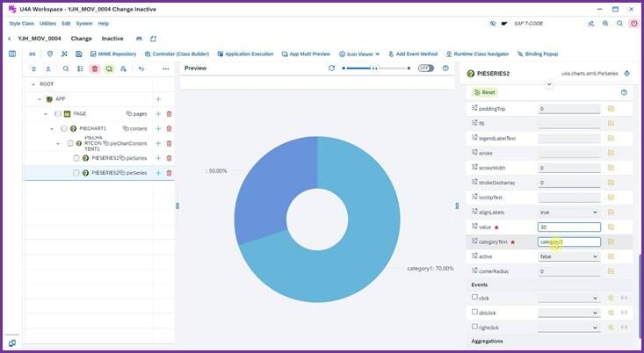
Task: Check the PIESERIES1 checkbox
Action: [76, 158]
